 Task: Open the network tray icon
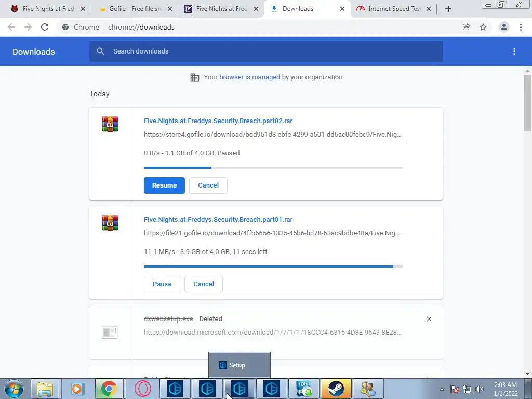[467, 389]
